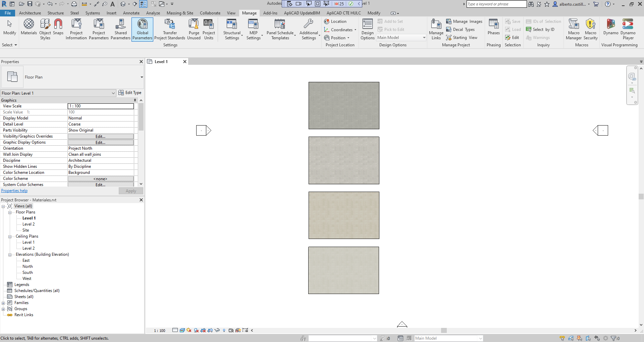The width and height of the screenshot is (644, 342).
Task: Toggle the sun path display
Action: click(x=189, y=330)
